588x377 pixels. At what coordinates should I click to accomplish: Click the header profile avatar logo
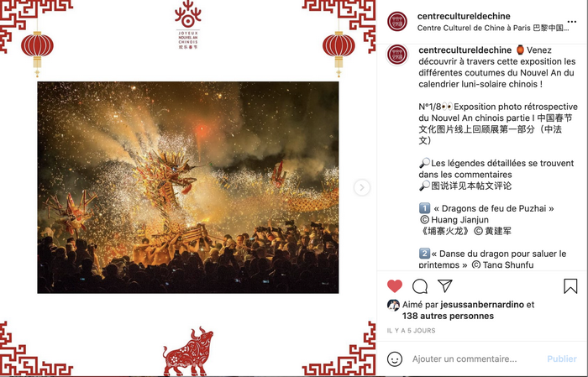[x=397, y=21]
